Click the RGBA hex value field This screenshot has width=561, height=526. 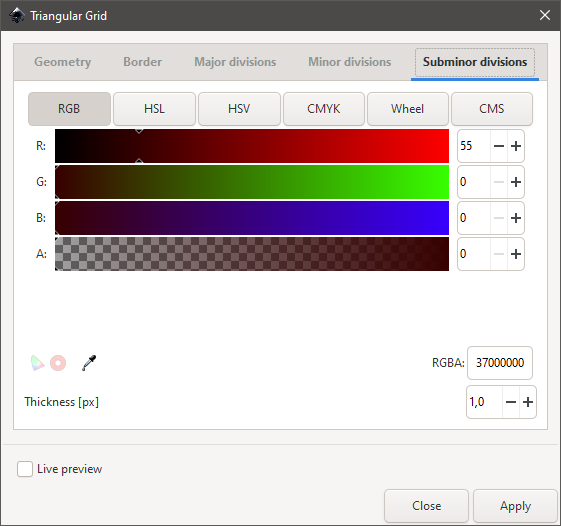(500, 363)
